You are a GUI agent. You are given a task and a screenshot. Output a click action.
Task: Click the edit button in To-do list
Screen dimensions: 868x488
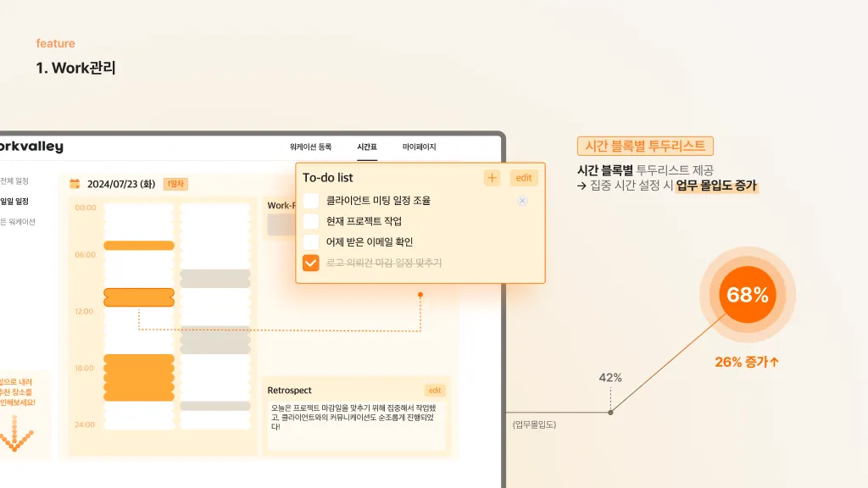point(524,178)
